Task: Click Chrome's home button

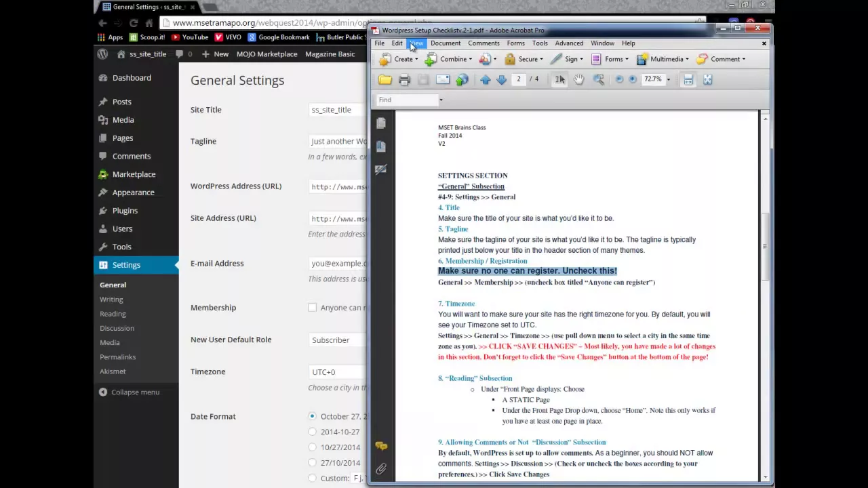Action: click(149, 23)
